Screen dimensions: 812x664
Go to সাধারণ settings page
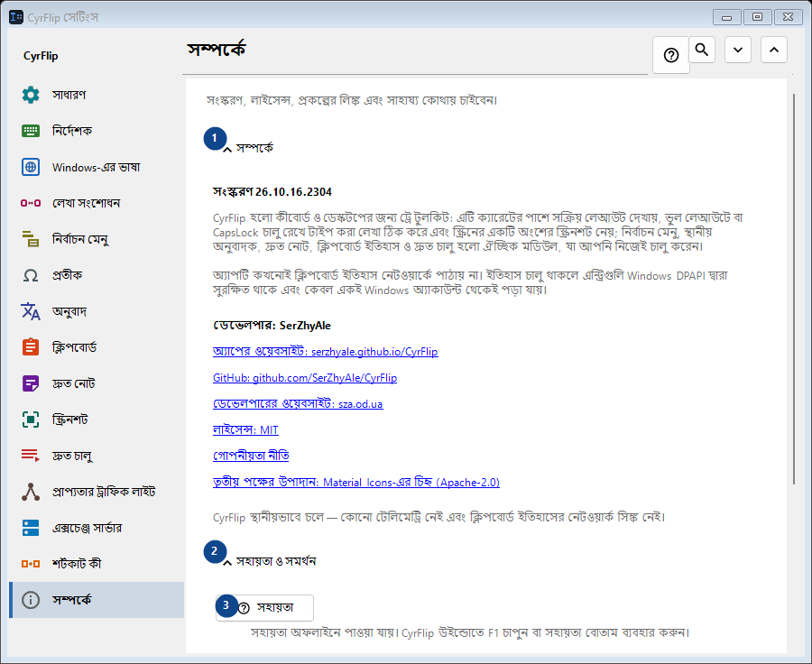97,95
